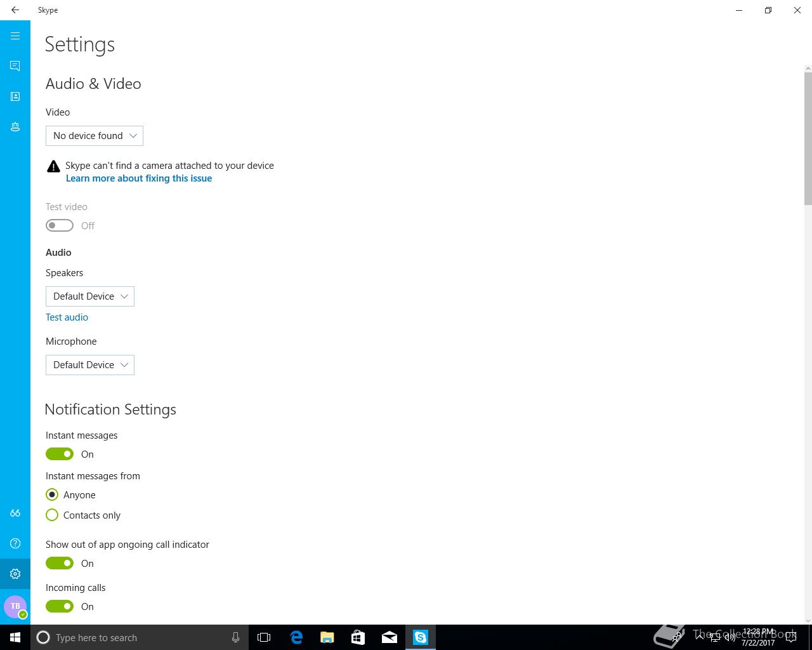Open the hamburger menu in Skype sidebar
The image size is (812, 650).
pos(15,36)
